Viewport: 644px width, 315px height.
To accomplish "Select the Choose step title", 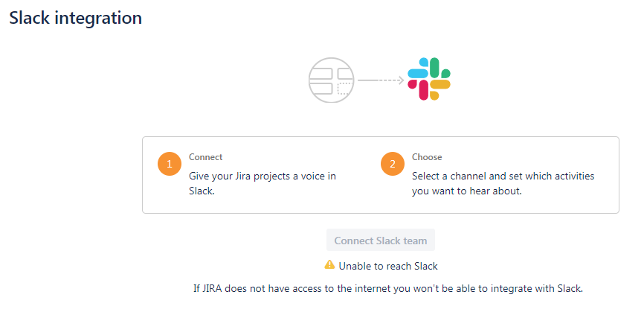I will pos(427,157).
